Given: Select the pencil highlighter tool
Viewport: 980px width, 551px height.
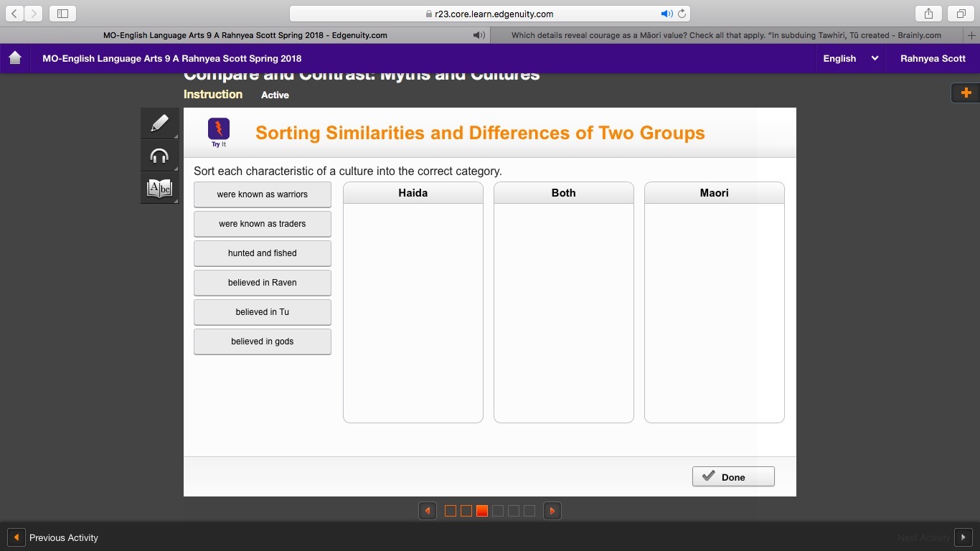Looking at the screenshot, I should tap(159, 123).
